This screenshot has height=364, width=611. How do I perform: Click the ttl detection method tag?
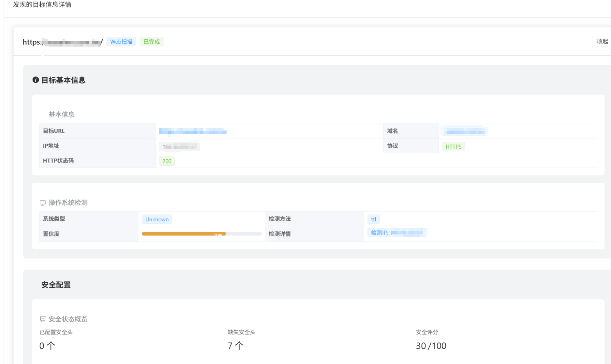pos(373,219)
